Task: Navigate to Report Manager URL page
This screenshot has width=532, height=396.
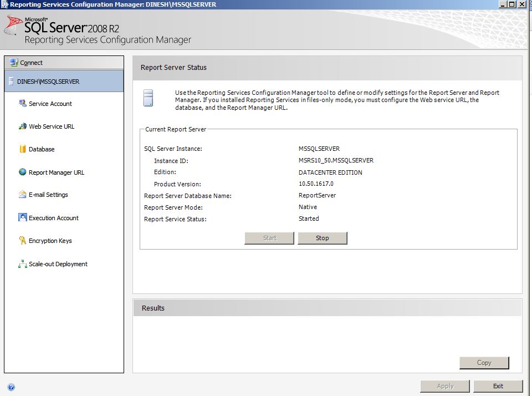Action: 57,172
